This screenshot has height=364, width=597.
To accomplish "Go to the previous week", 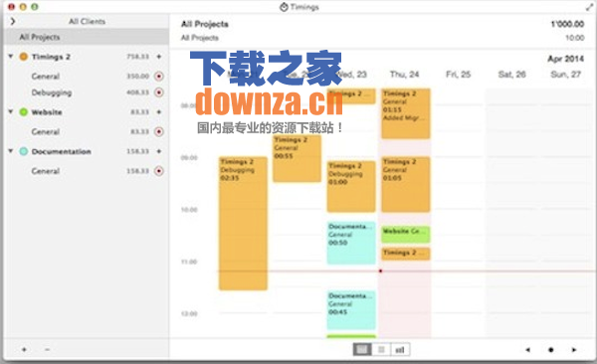I will point(527,349).
